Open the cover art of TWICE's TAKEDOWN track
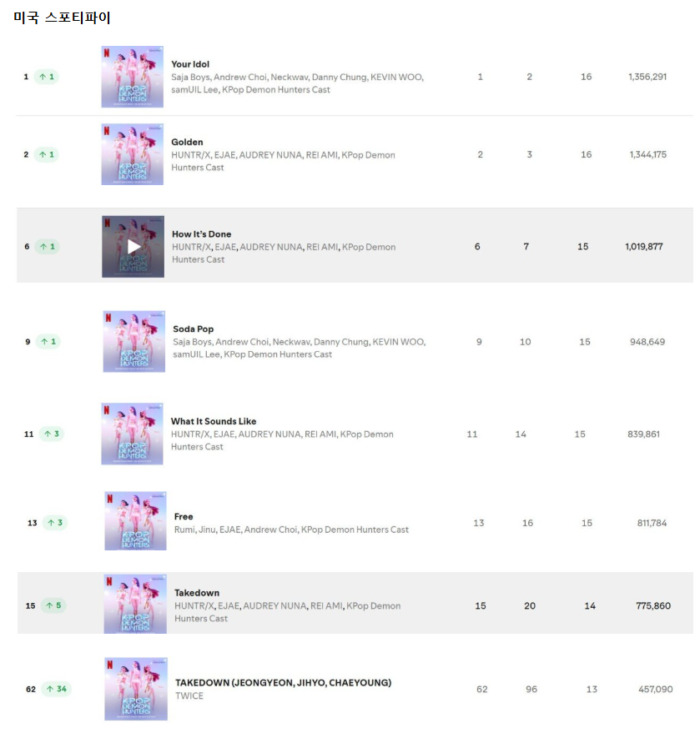Viewport: 700px width, 733px height. [135, 689]
